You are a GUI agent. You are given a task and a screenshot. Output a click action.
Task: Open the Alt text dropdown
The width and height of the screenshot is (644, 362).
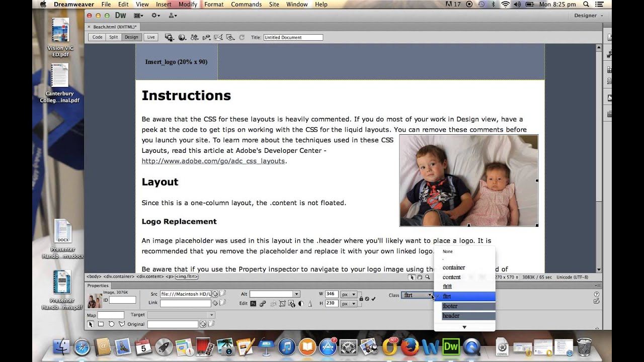(x=296, y=294)
